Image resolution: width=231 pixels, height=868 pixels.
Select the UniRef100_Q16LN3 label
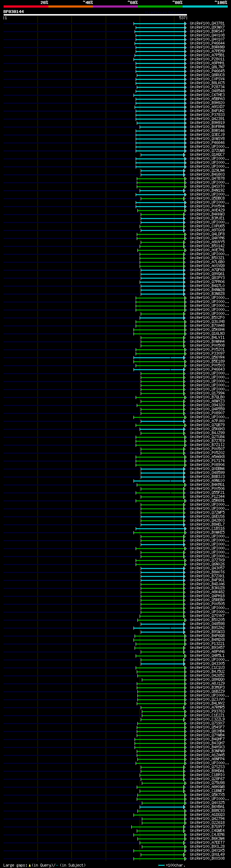pos(207,334)
